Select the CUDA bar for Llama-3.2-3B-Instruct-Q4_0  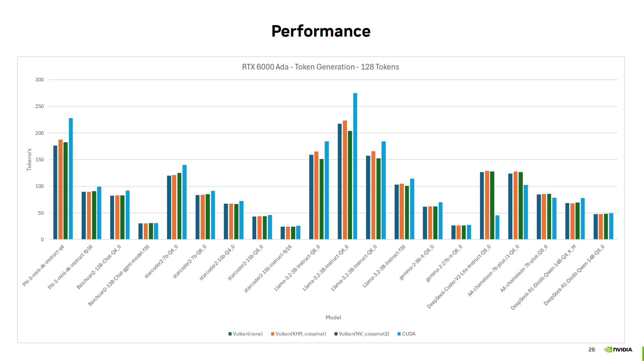coord(355,166)
